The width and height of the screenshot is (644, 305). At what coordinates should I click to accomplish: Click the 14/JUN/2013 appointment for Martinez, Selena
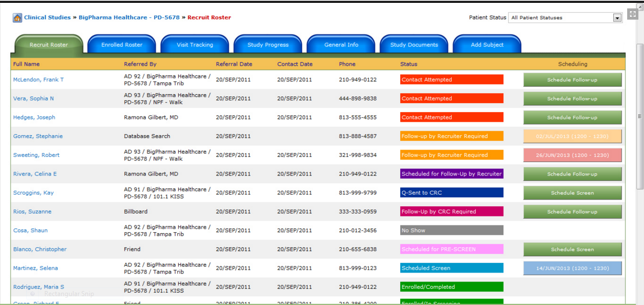[572, 268]
